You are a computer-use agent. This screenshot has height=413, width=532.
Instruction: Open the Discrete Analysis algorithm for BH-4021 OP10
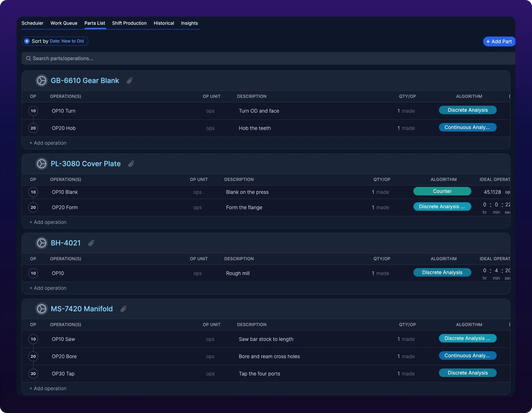click(442, 272)
